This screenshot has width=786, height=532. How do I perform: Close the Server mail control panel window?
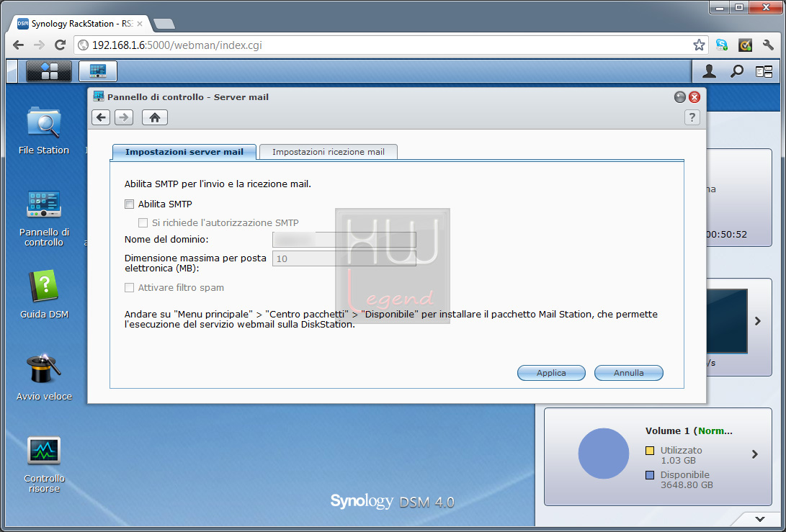(695, 97)
